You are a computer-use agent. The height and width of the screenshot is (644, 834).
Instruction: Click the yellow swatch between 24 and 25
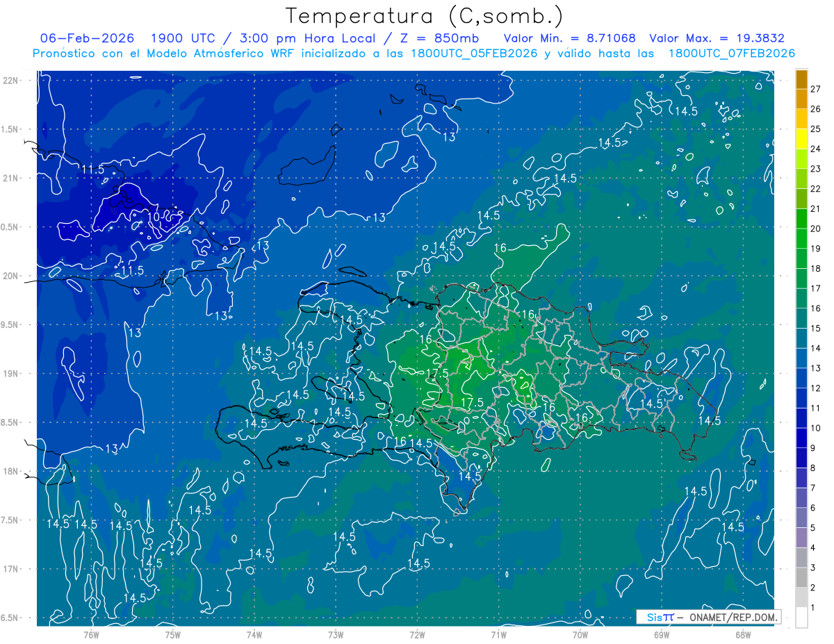click(801, 139)
